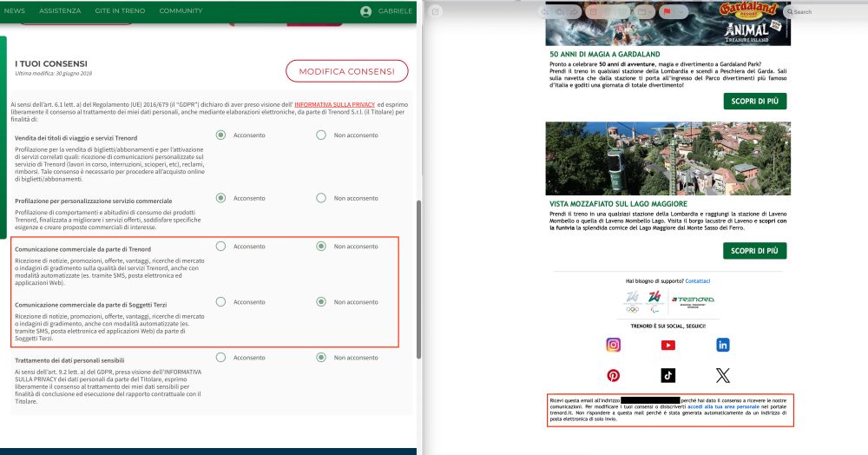Select Non acconsento for Vendita dei titoli di viaggio
Screen dimensions: 868x455
[x=321, y=135]
